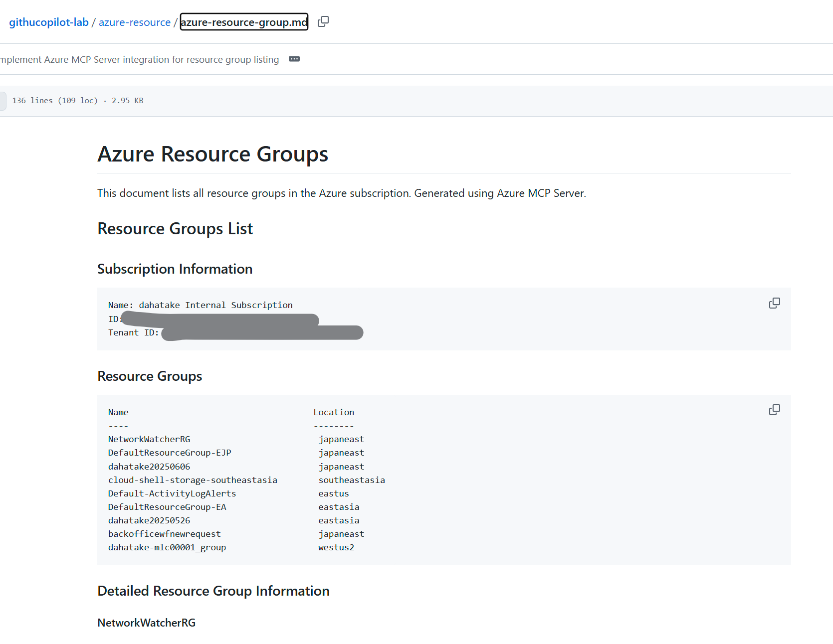Expand the truncated commit message with the ellipsis
This screenshot has height=644, width=833.
tap(294, 59)
